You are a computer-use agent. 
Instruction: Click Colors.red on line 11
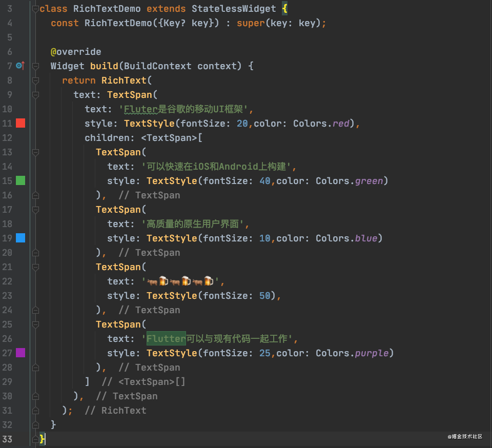point(321,124)
